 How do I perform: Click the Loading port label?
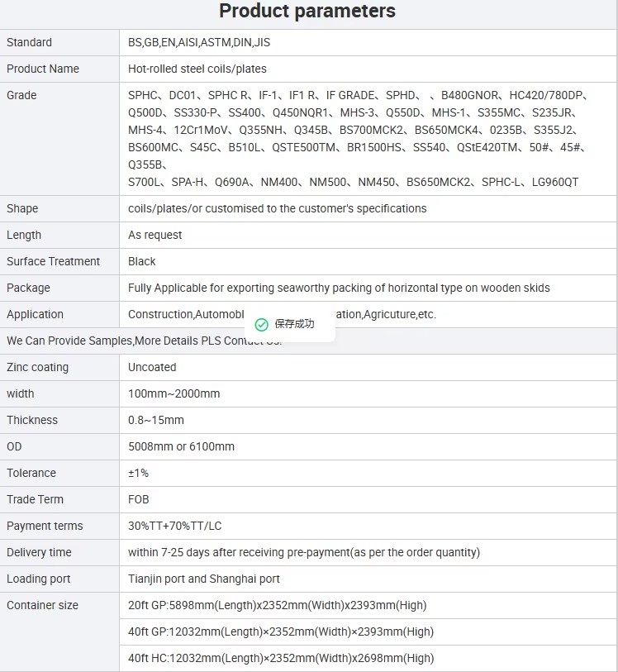tap(39, 579)
